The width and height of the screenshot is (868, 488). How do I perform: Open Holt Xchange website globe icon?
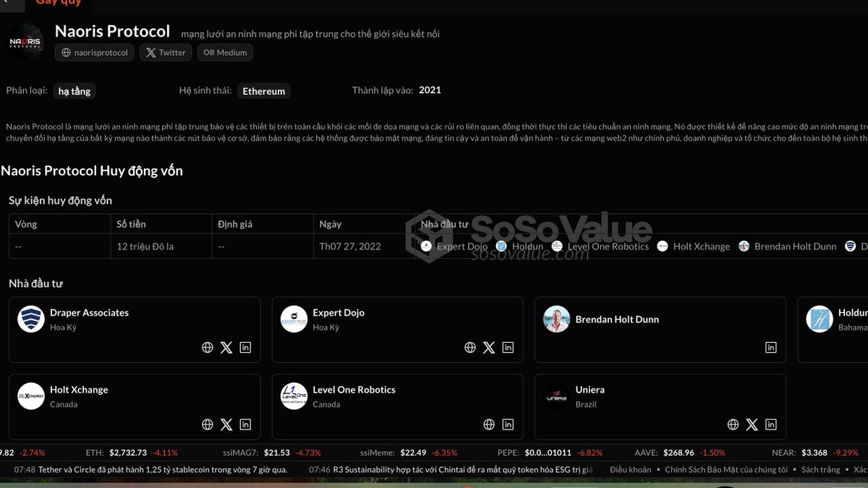click(x=208, y=424)
